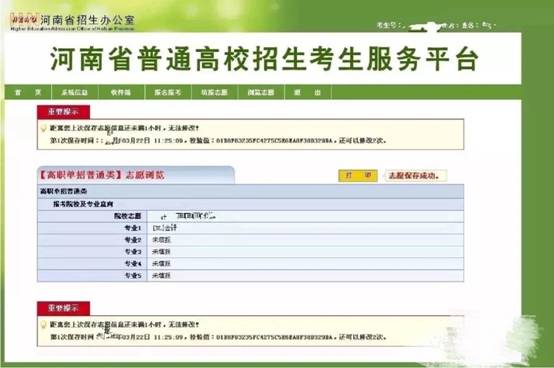This screenshot has width=554, height=368.
Task: Click the 院校志愿 row value
Action: coord(305,216)
